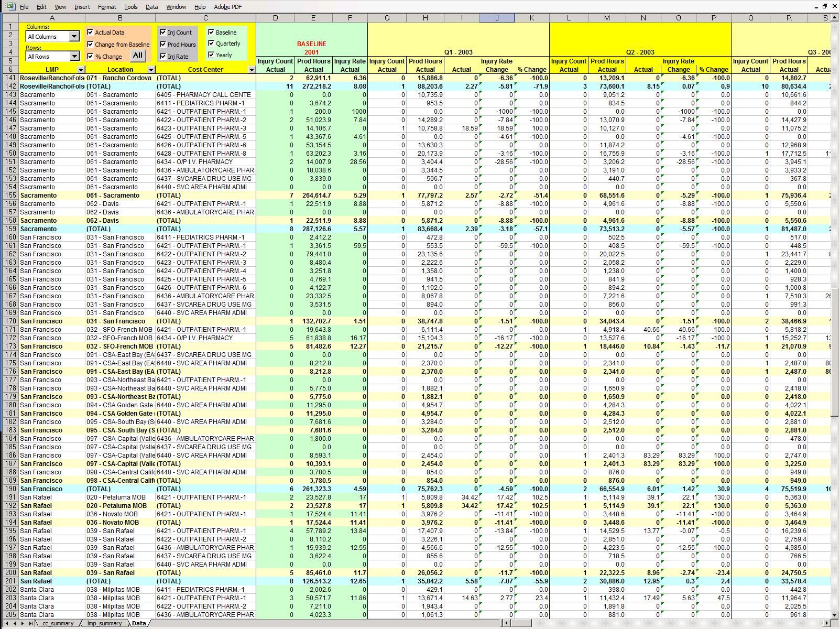The width and height of the screenshot is (840, 629).
Task: Click Q2 Prod Hours value 66,554.9
Action: coord(607,489)
